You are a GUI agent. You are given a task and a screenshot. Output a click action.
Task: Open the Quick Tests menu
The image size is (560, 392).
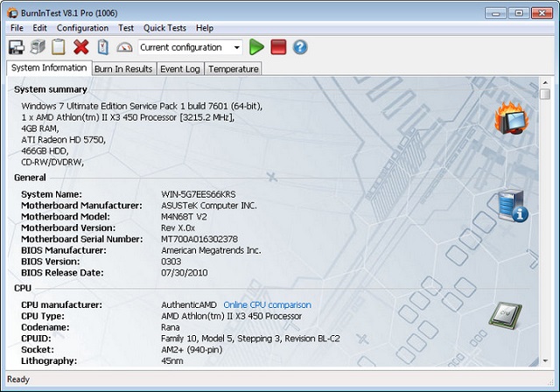(164, 28)
